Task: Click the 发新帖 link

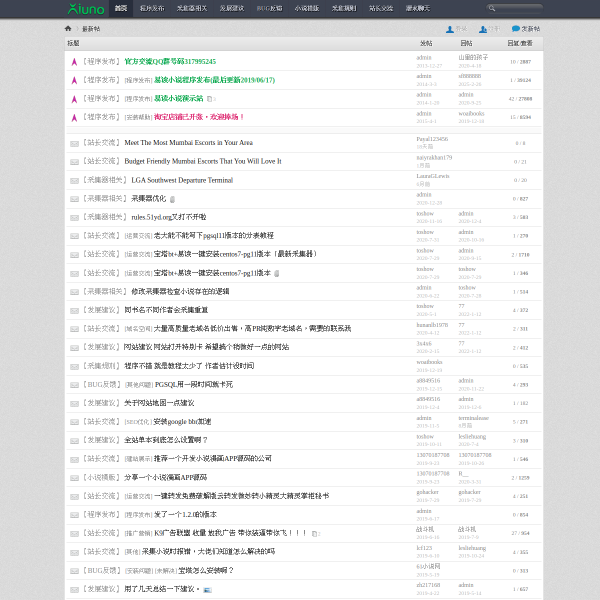Action: point(530,29)
